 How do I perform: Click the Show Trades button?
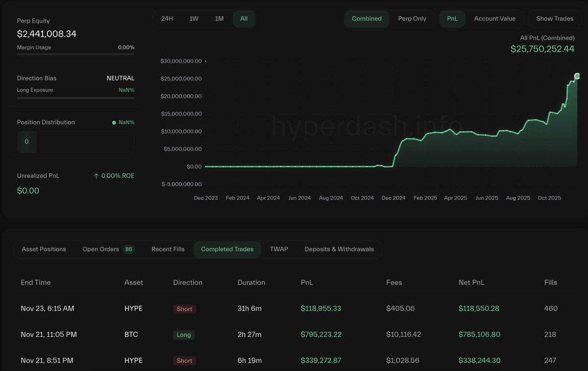coord(554,18)
